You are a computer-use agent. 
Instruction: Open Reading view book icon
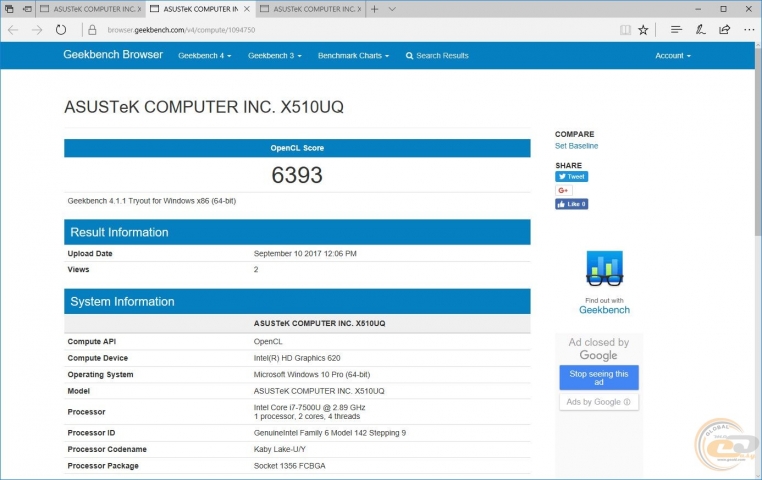pos(625,30)
